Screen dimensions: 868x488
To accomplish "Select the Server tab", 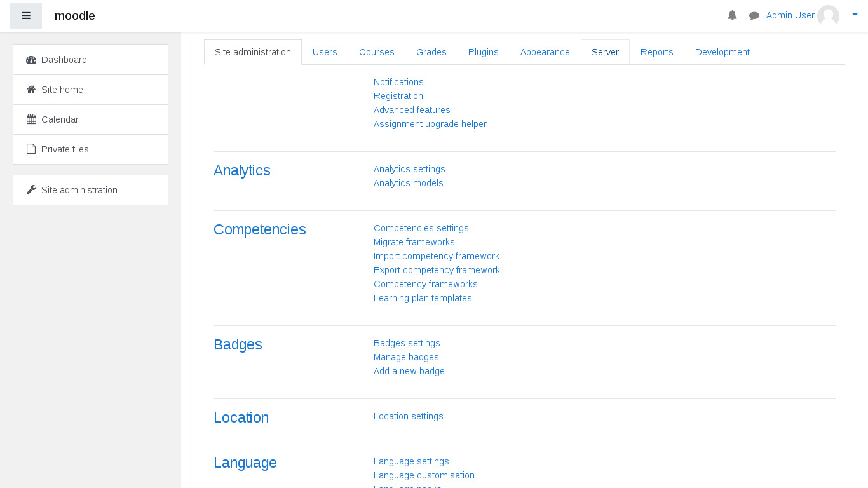I will coord(605,52).
